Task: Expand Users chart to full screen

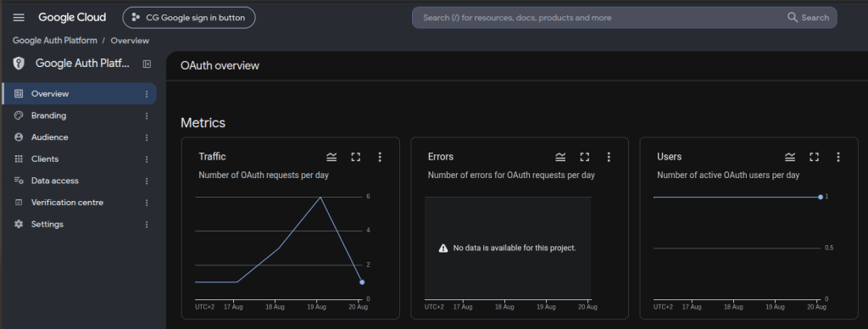Action: (814, 158)
